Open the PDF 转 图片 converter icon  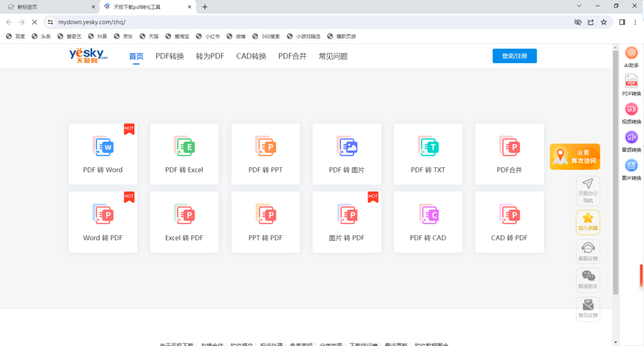[x=347, y=146]
